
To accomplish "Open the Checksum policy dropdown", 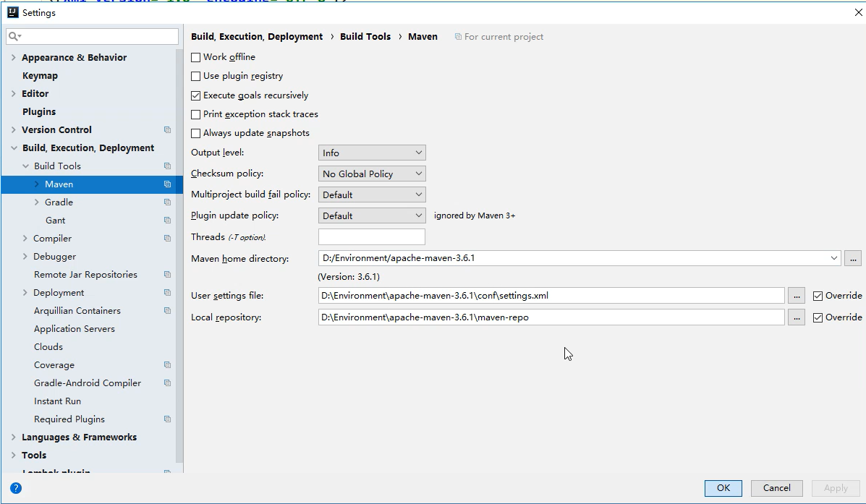I will tap(372, 174).
